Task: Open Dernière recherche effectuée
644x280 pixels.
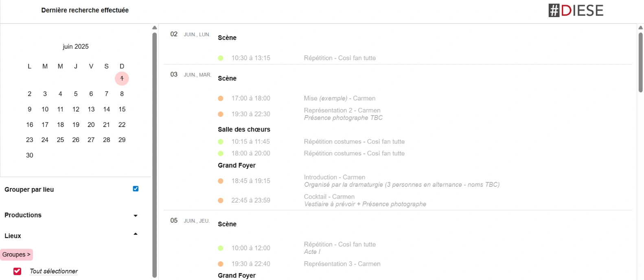Action: (85, 10)
